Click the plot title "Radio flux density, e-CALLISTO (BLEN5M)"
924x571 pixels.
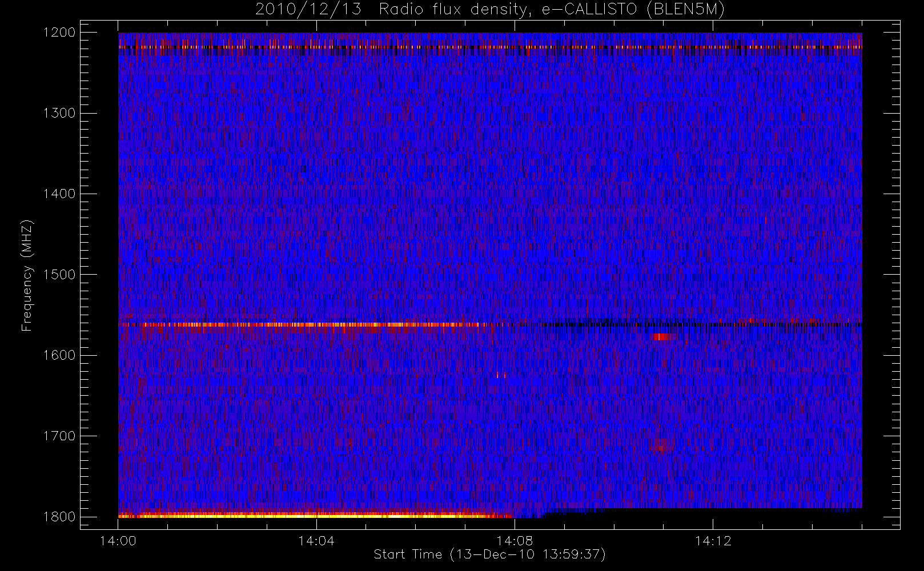(552, 10)
